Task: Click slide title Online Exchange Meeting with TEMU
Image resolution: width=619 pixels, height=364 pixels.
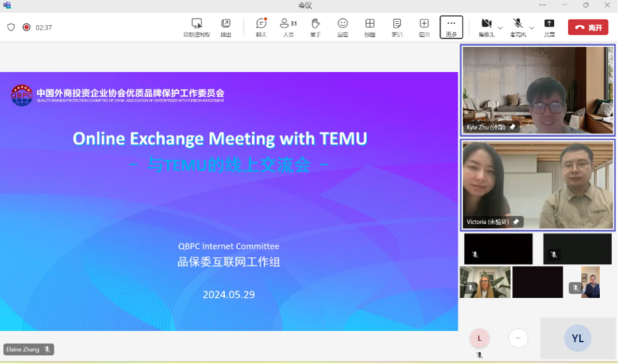Action: pos(220,138)
